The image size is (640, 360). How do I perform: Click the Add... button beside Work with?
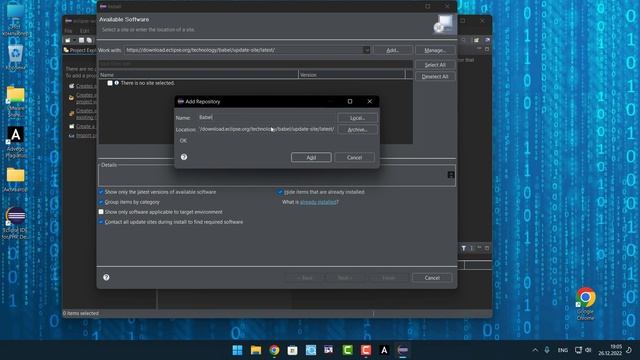393,50
